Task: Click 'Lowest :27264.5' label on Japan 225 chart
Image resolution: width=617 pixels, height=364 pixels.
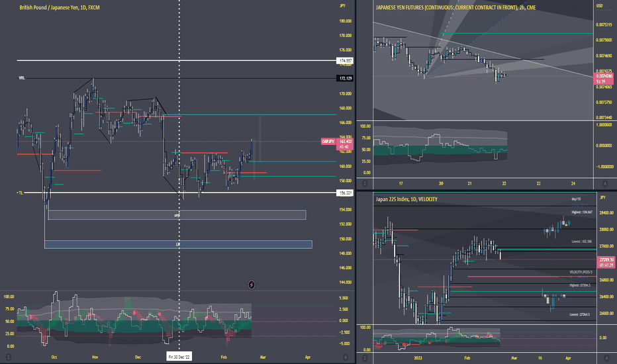Action: click(x=580, y=314)
